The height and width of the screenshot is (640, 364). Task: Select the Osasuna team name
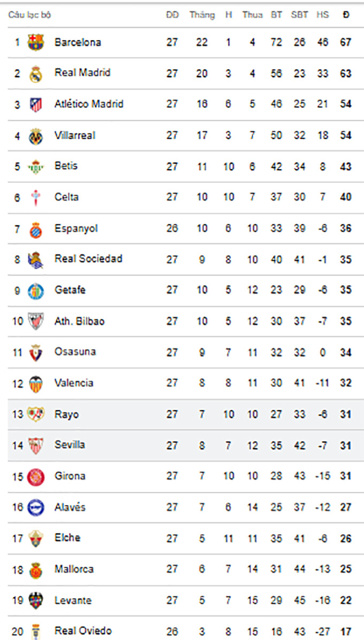pos(75,352)
